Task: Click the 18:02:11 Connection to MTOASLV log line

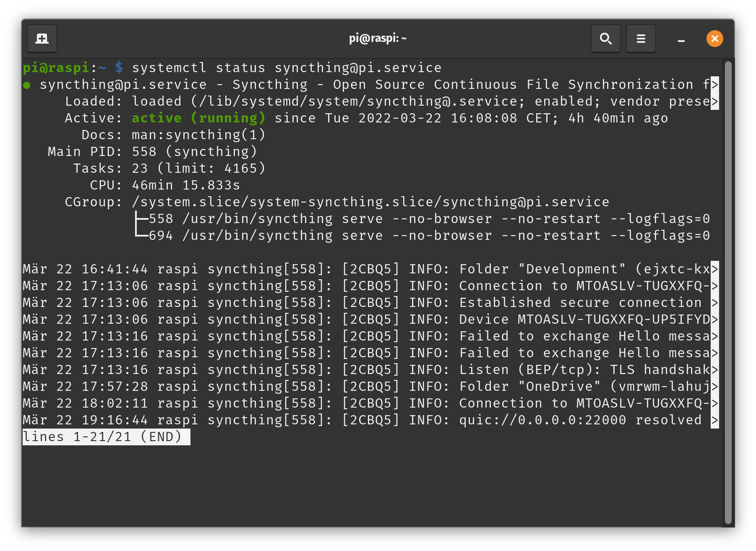Action: (370, 403)
